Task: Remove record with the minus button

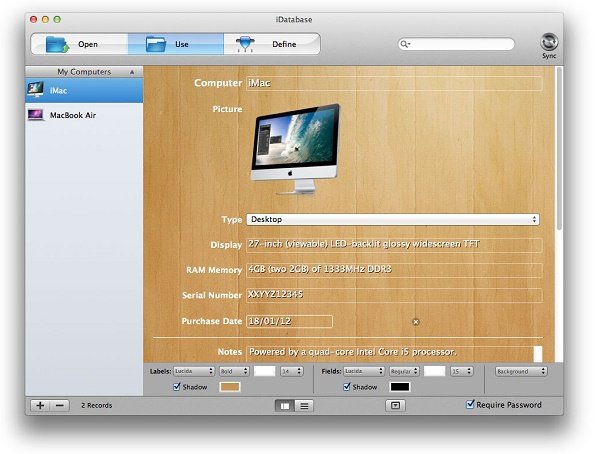Action: 60,405
